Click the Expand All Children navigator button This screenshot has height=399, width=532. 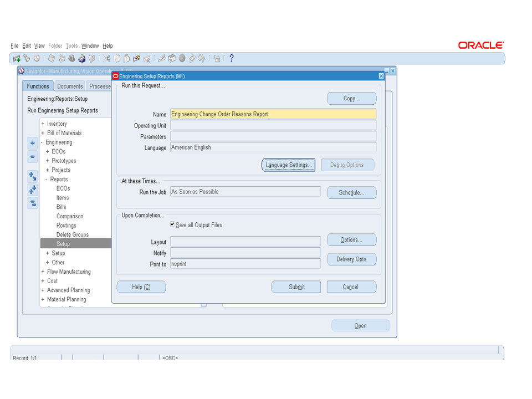[33, 176]
